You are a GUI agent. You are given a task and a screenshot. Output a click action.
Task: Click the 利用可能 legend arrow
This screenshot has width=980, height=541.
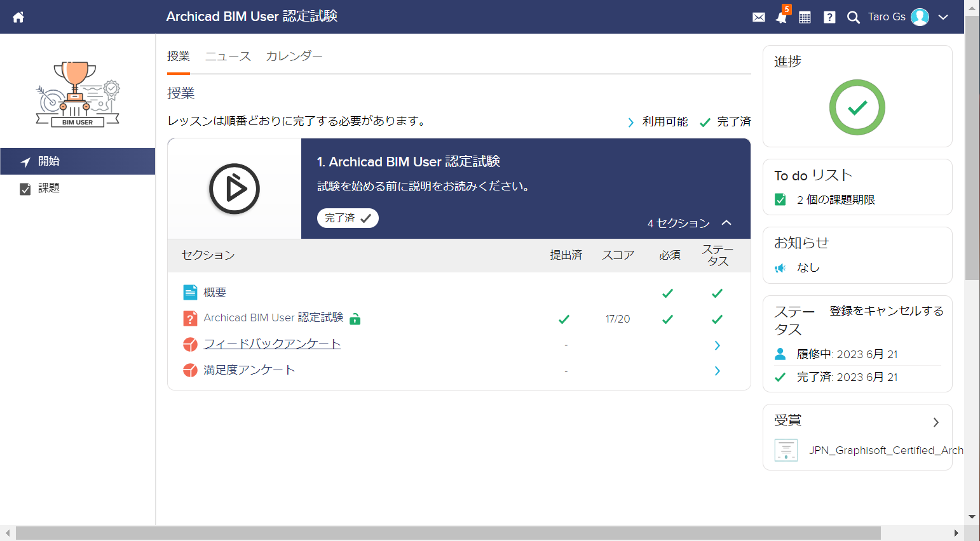tap(630, 122)
